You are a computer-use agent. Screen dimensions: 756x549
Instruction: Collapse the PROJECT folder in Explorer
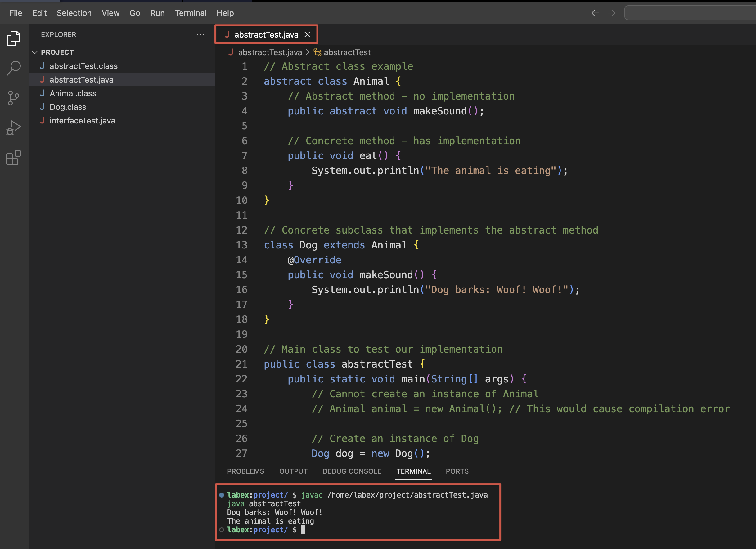coord(35,52)
